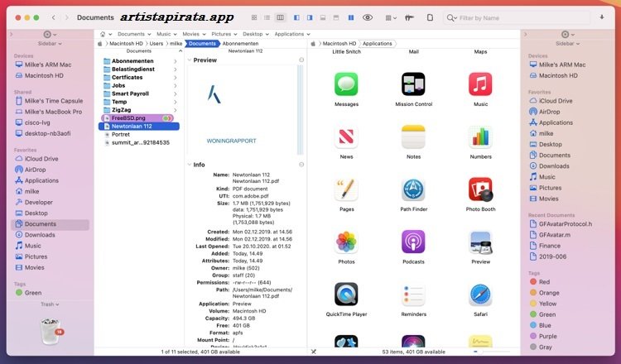This screenshot has width=621, height=364.
Task: Toggle the eye icon for invisible files
Action: 368,17
